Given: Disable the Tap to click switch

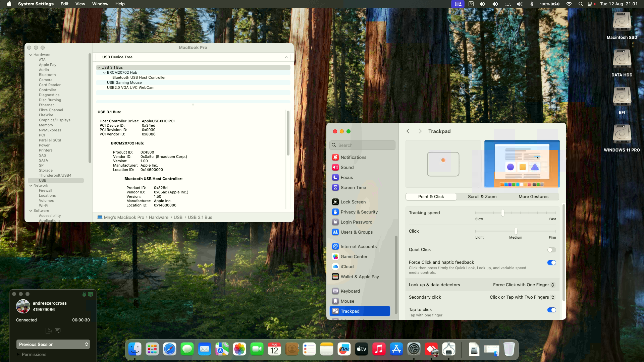Looking at the screenshot, I should coord(551,310).
